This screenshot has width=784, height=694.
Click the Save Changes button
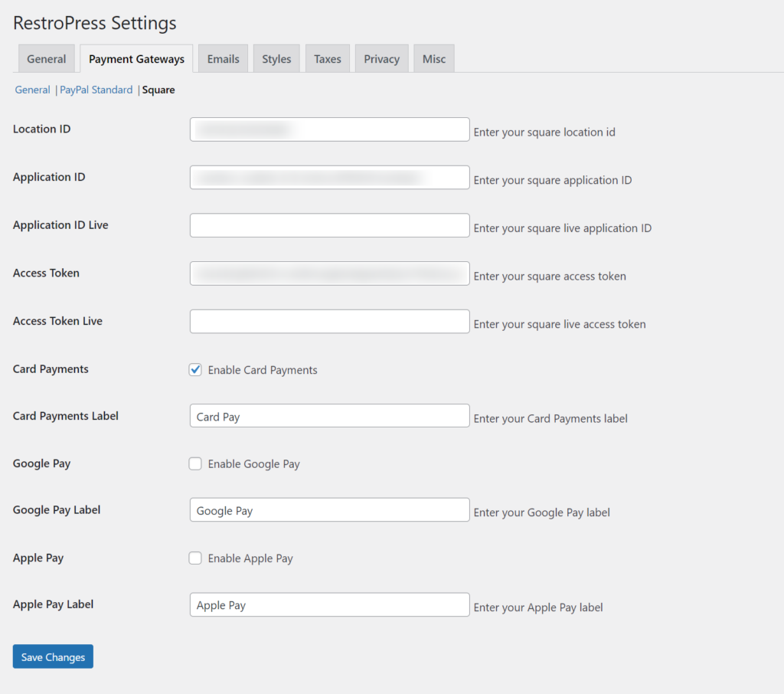tap(53, 657)
